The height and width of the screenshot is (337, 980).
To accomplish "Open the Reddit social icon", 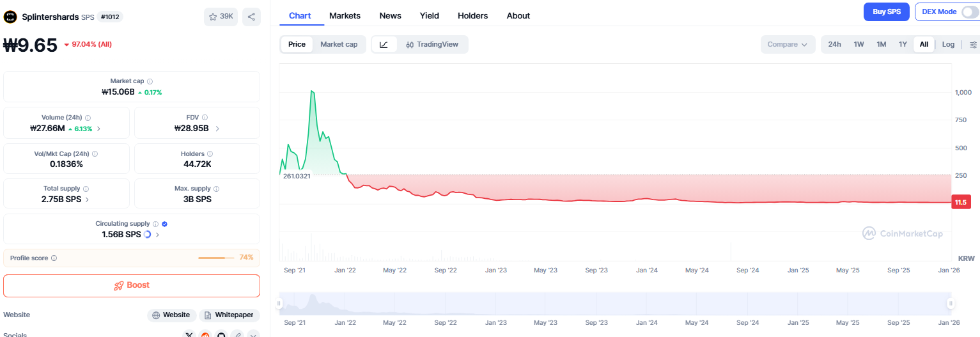I will (205, 334).
